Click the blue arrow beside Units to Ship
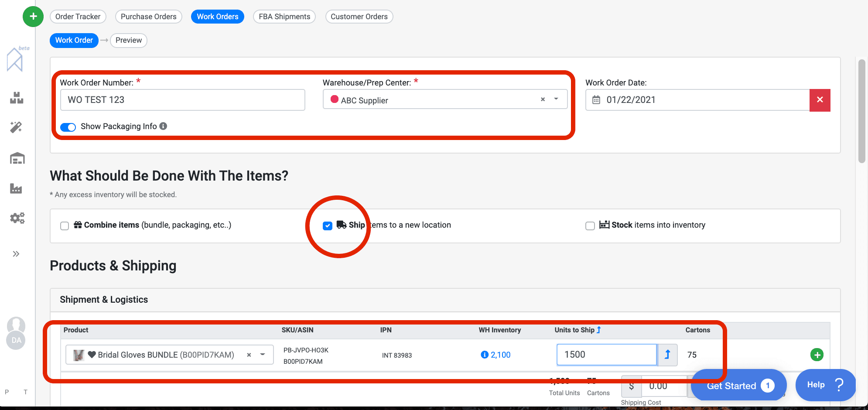868x410 pixels. (x=667, y=355)
